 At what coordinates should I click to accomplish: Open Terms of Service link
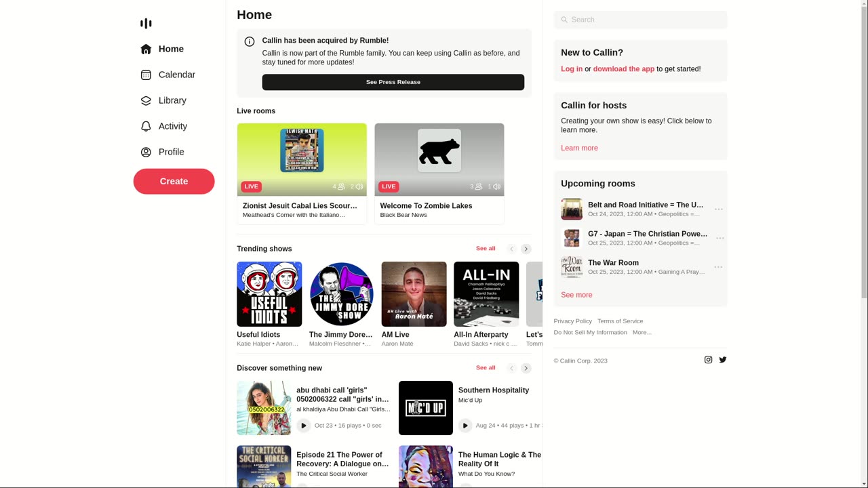tap(620, 321)
